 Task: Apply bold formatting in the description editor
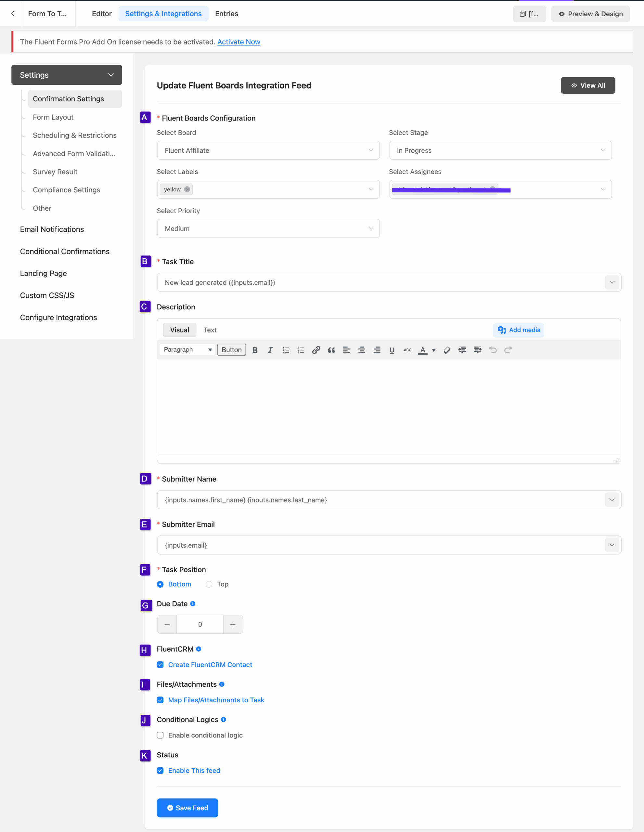pos(255,350)
